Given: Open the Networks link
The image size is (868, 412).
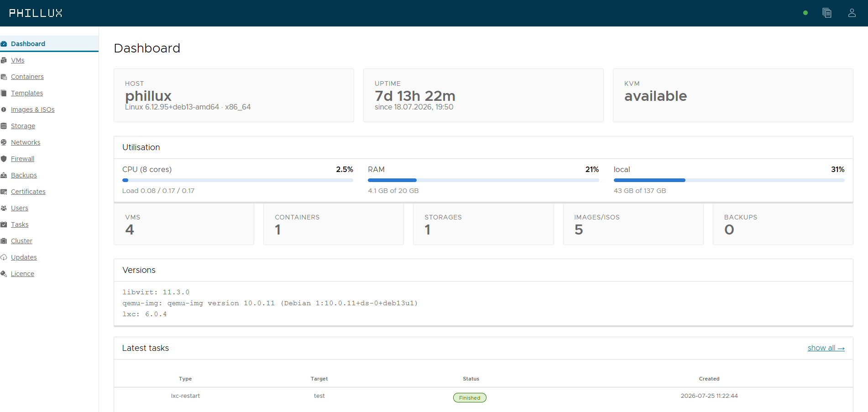Looking at the screenshot, I should 26,142.
